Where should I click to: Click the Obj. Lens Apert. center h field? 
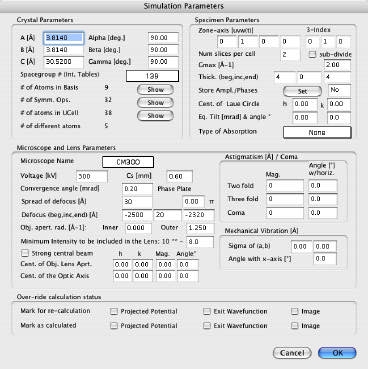point(122,265)
